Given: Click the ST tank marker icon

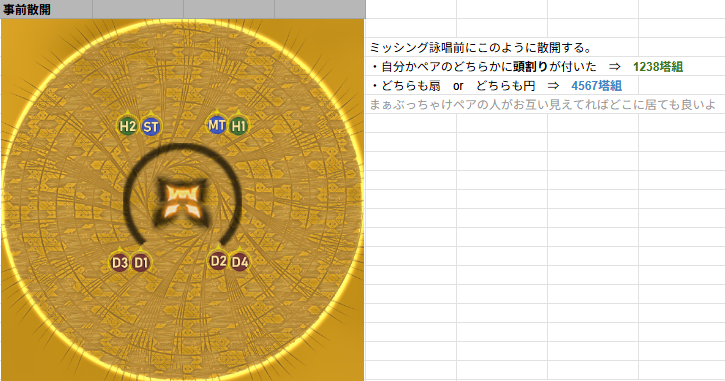Looking at the screenshot, I should (150, 126).
